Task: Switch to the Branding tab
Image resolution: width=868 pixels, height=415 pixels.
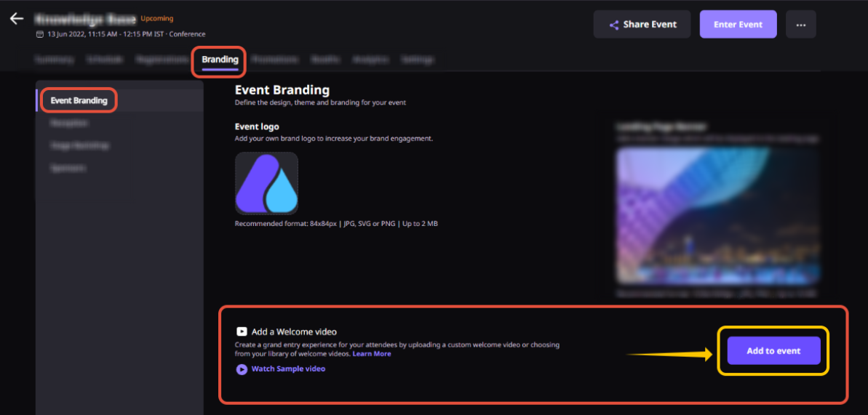Action: tap(220, 60)
